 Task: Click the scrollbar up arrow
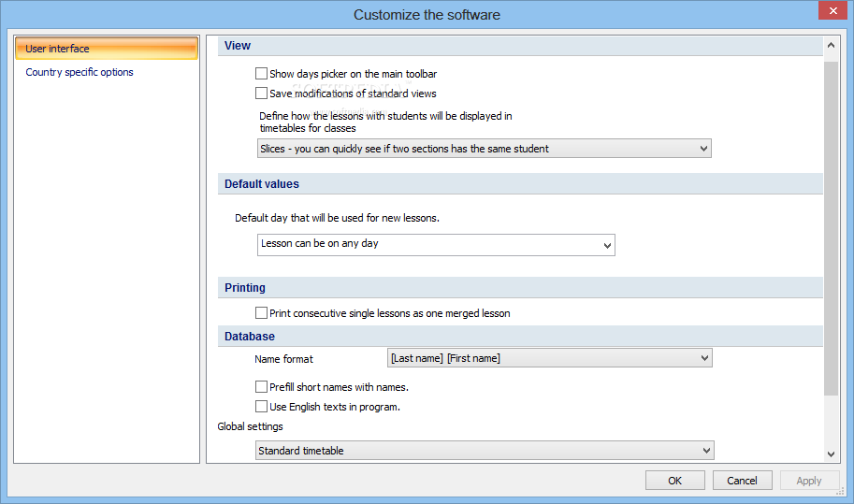(831, 46)
